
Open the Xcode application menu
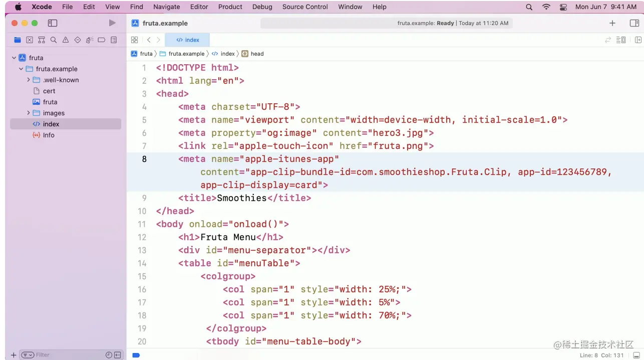(x=42, y=7)
